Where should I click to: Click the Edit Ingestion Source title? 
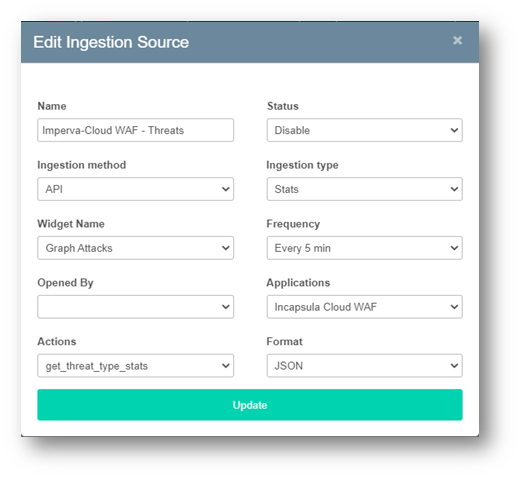[x=111, y=42]
